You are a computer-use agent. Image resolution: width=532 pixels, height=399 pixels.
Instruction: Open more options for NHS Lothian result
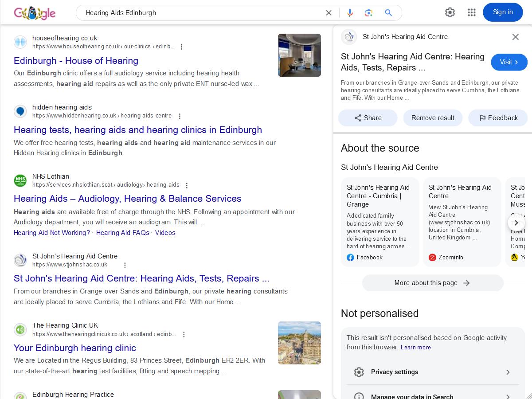(187, 185)
